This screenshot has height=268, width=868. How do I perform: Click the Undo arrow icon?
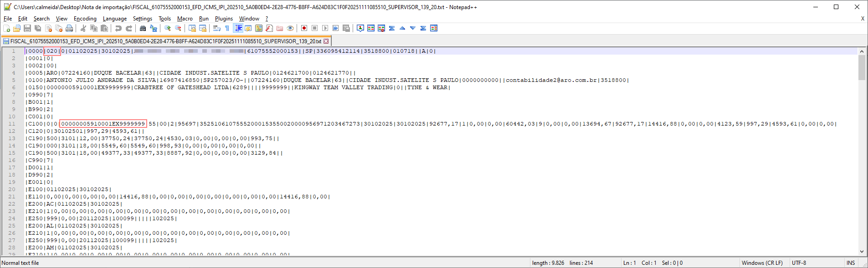pos(118,28)
